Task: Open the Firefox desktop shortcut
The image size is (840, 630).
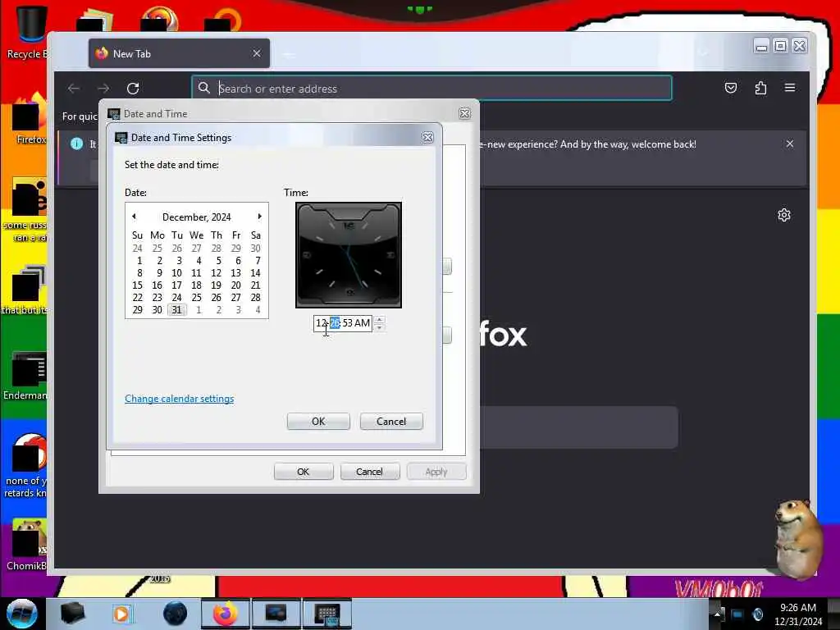Action: [30, 119]
